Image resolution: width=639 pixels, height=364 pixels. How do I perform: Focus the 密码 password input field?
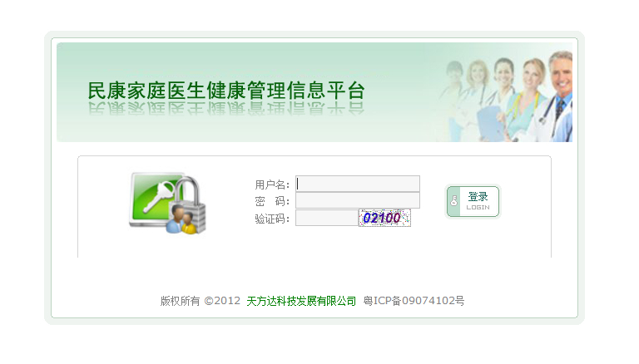point(358,200)
